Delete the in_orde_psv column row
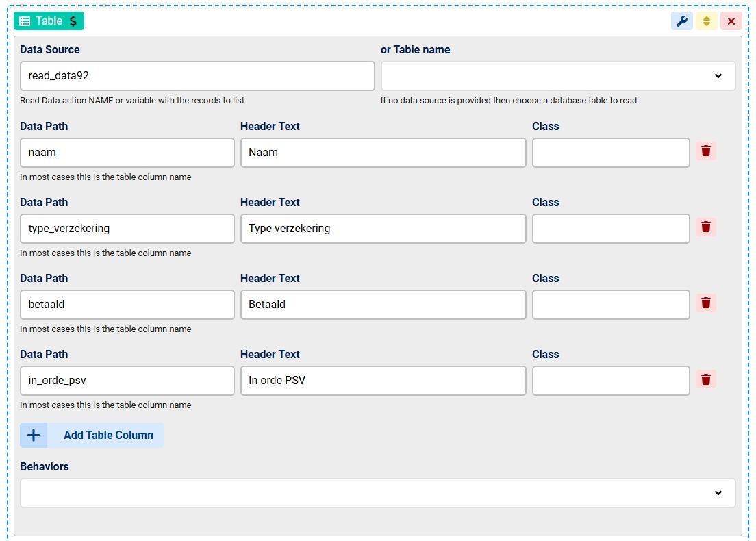Image resolution: width=756 pixels, height=541 pixels. click(706, 379)
